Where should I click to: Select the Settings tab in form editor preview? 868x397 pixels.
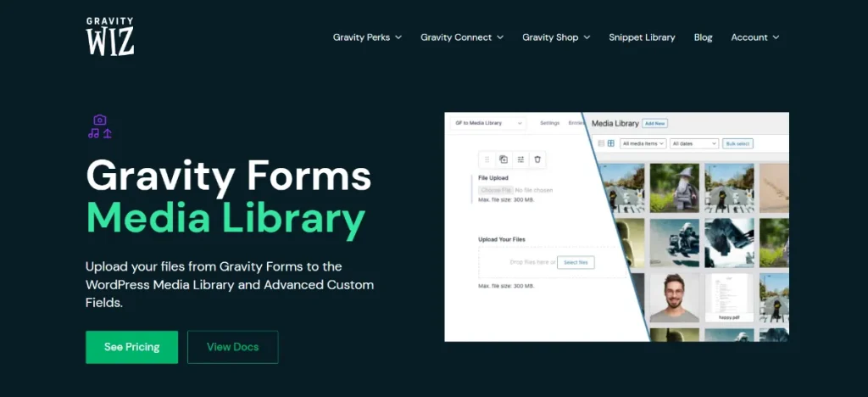point(549,123)
